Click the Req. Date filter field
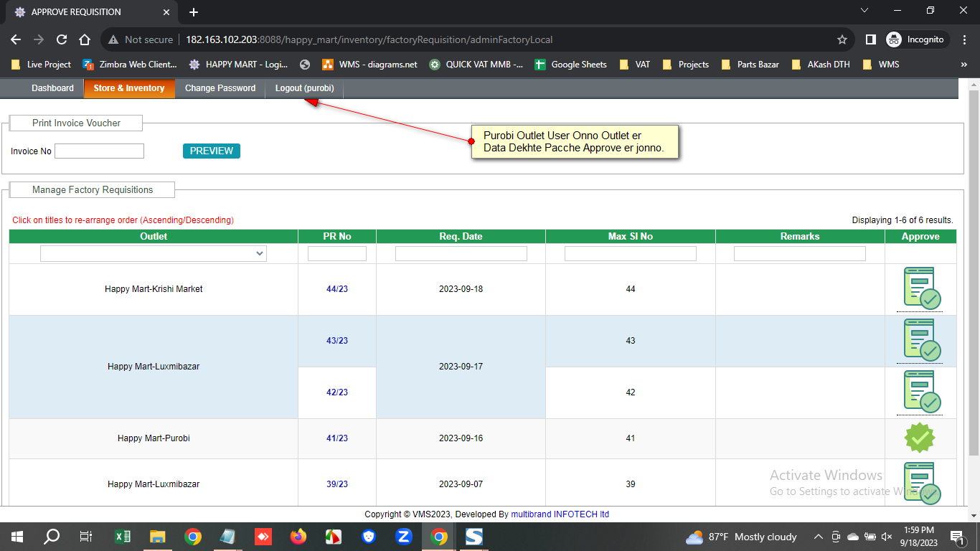This screenshot has height=551, width=980. [x=461, y=253]
